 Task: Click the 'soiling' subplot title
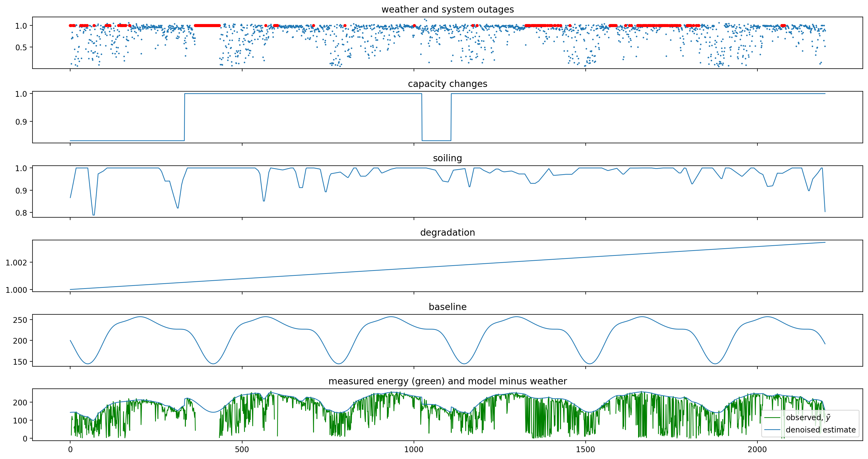pyautogui.click(x=447, y=158)
